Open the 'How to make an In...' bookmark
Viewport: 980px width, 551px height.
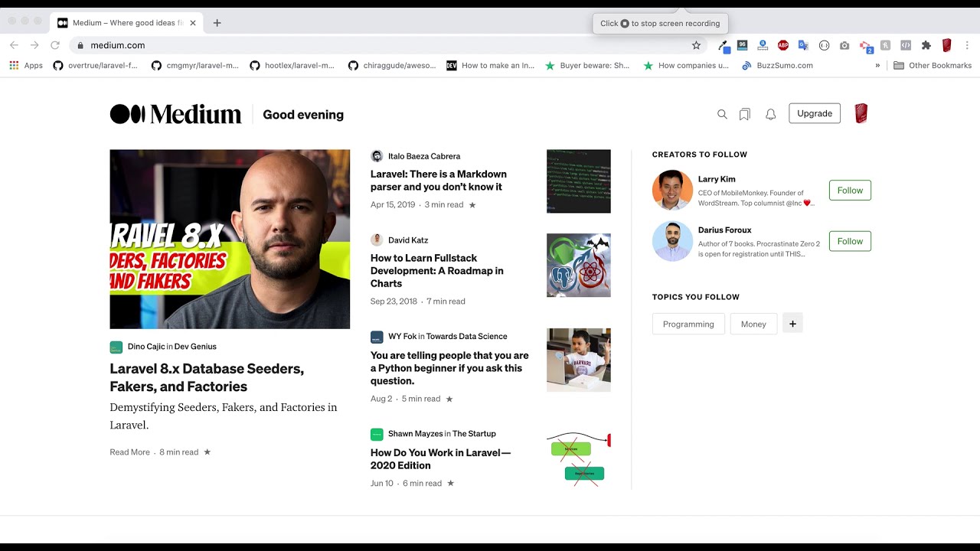(491, 66)
